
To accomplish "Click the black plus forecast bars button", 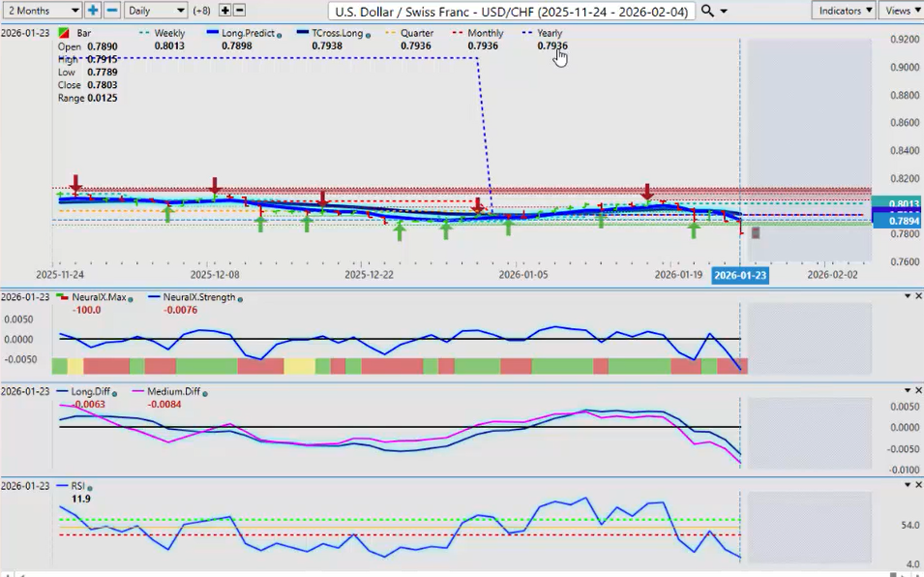I will pos(224,10).
